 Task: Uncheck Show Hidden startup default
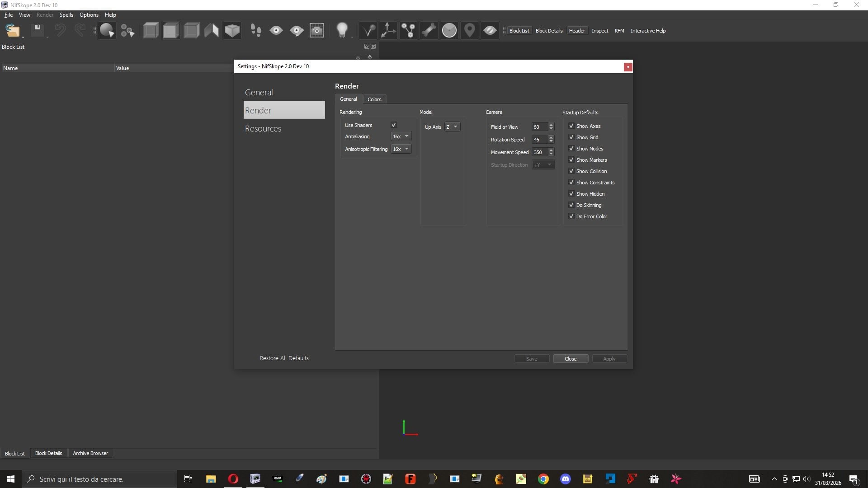571,194
